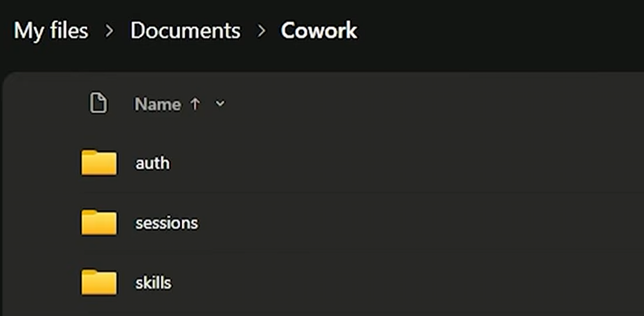Click the ascending sort arrow beside Name
The image size is (644, 316).
pyautogui.click(x=195, y=104)
